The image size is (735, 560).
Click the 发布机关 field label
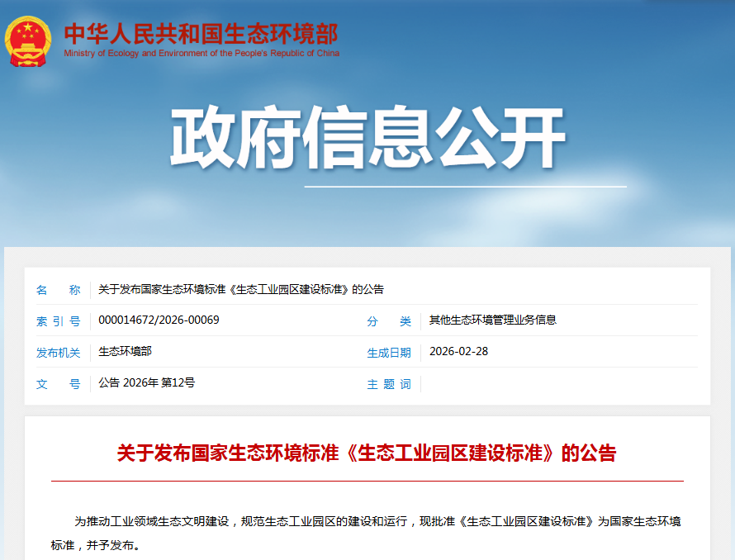(x=58, y=352)
